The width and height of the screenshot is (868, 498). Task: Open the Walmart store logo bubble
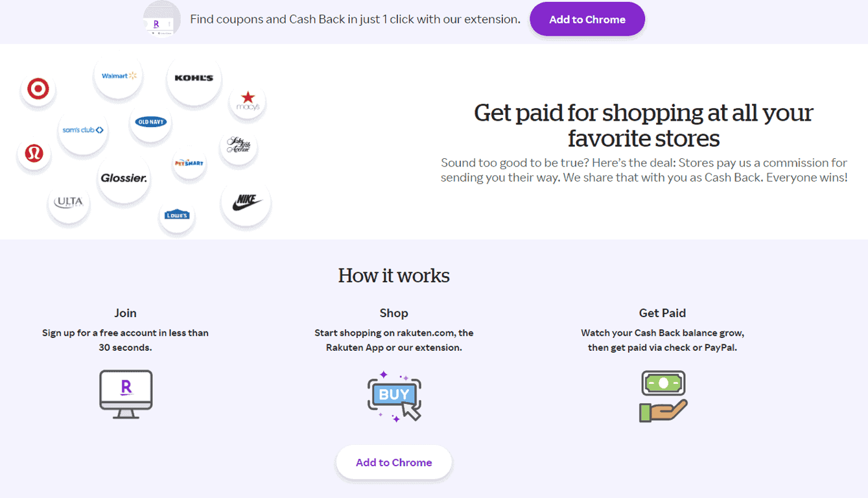(119, 76)
